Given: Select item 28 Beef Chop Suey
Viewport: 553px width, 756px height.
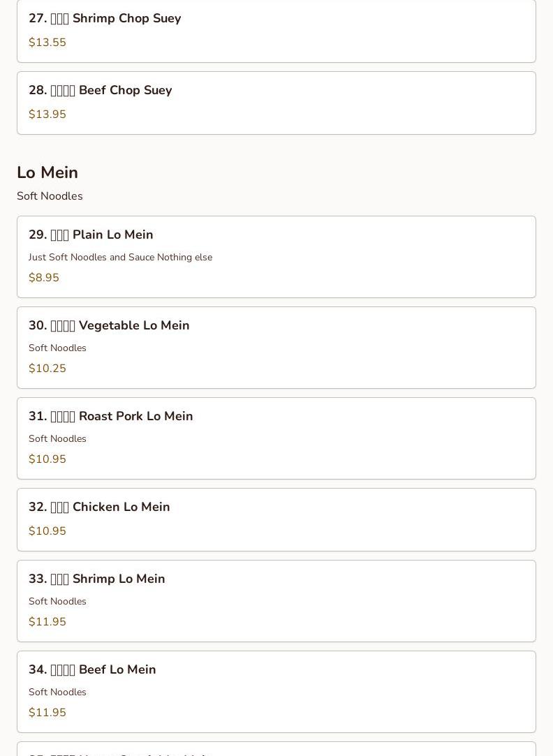Looking at the screenshot, I should click(276, 103).
